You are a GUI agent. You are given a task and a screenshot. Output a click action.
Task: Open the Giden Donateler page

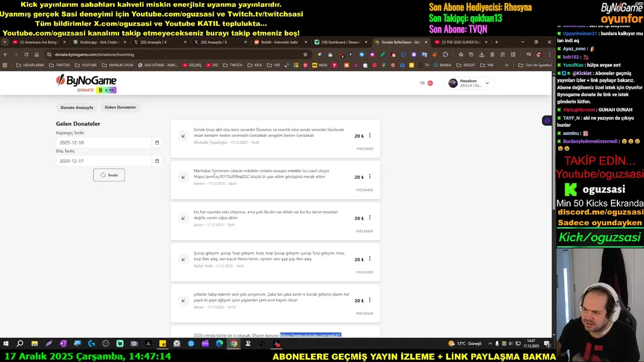point(120,107)
